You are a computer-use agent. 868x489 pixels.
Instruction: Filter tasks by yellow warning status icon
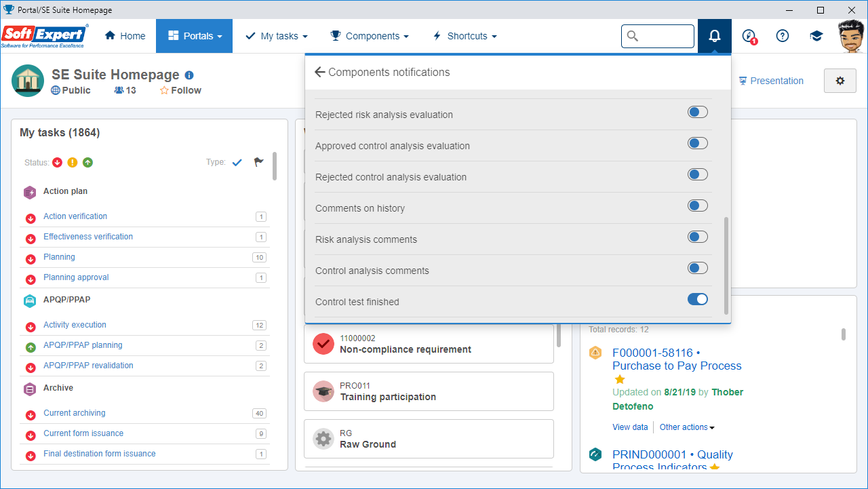[x=73, y=162]
